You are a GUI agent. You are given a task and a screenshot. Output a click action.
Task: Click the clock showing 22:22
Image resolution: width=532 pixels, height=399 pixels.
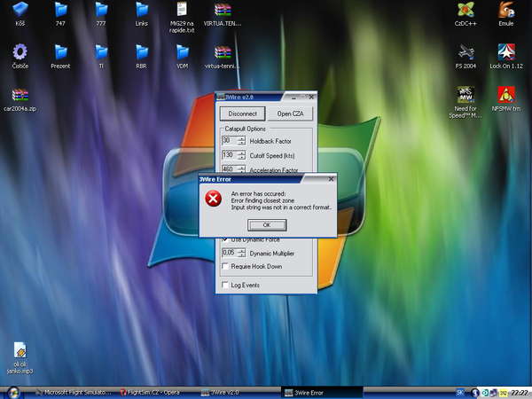520,393
